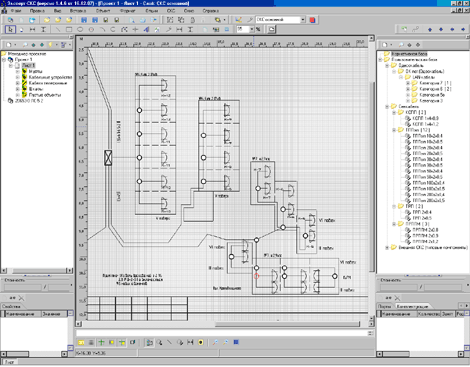Click the command input line below canvas

pos(223,333)
